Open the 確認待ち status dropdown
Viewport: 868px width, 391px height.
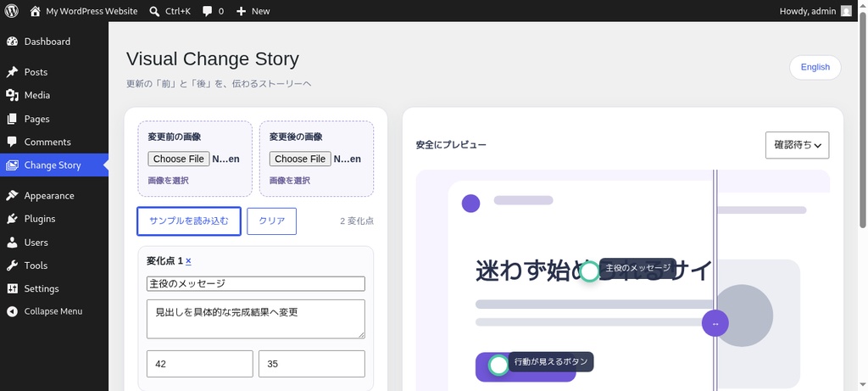(x=797, y=145)
